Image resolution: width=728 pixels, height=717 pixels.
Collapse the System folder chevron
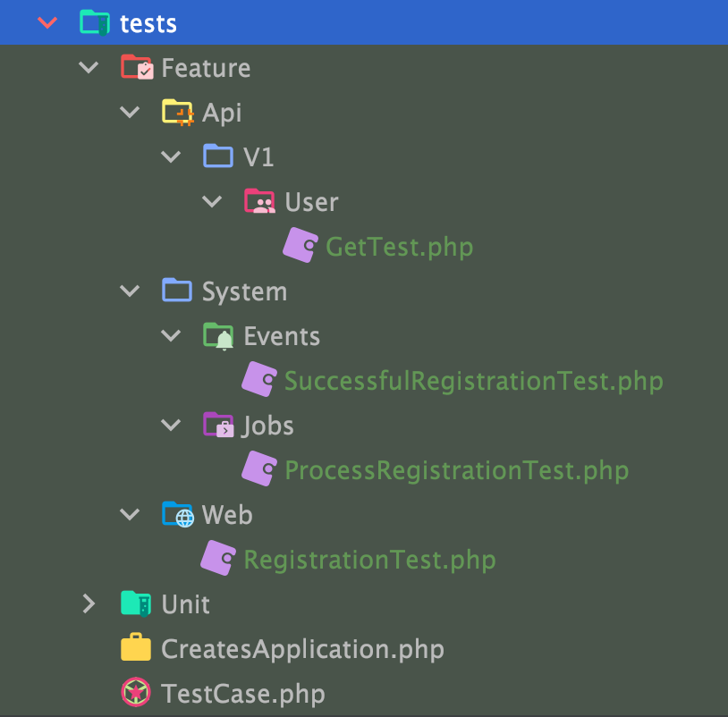point(131,291)
